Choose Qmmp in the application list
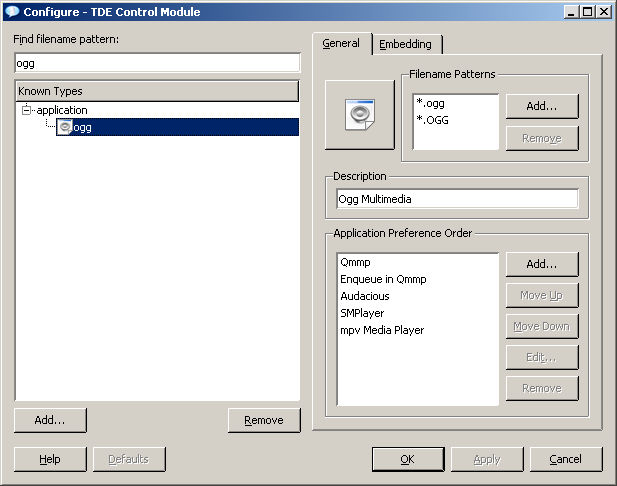 point(355,262)
